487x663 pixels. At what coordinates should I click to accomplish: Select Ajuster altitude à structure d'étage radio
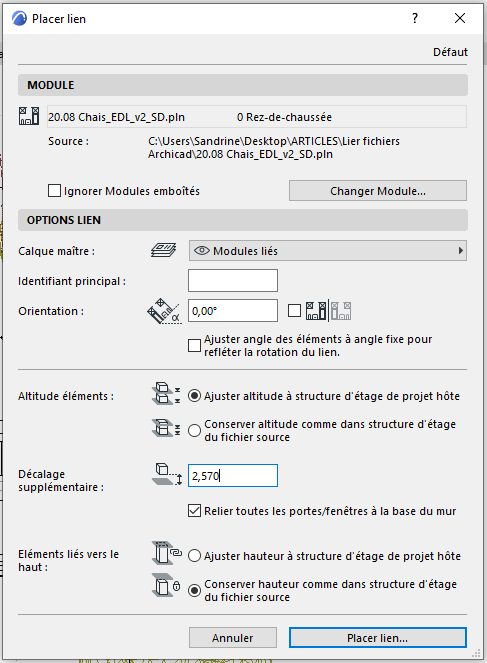(x=194, y=396)
